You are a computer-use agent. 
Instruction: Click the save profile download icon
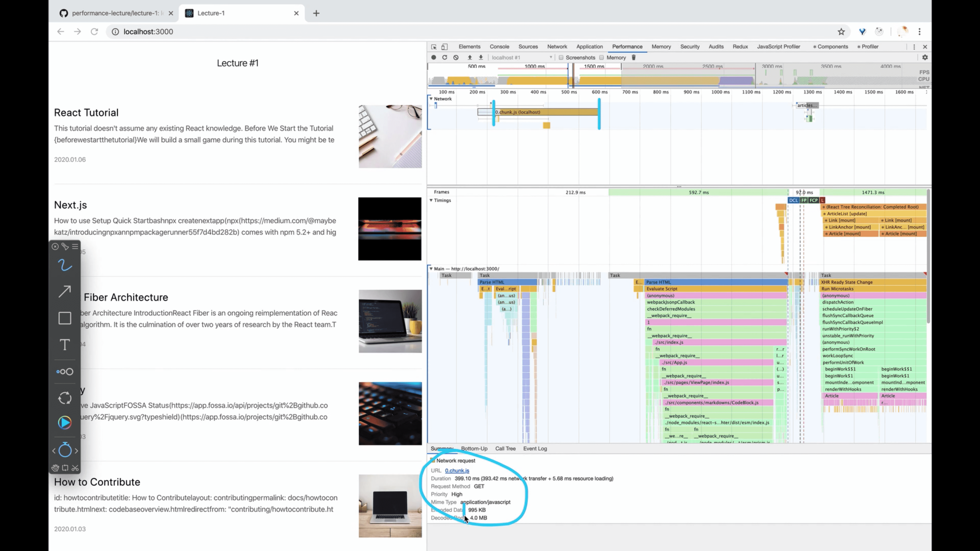[x=481, y=57]
